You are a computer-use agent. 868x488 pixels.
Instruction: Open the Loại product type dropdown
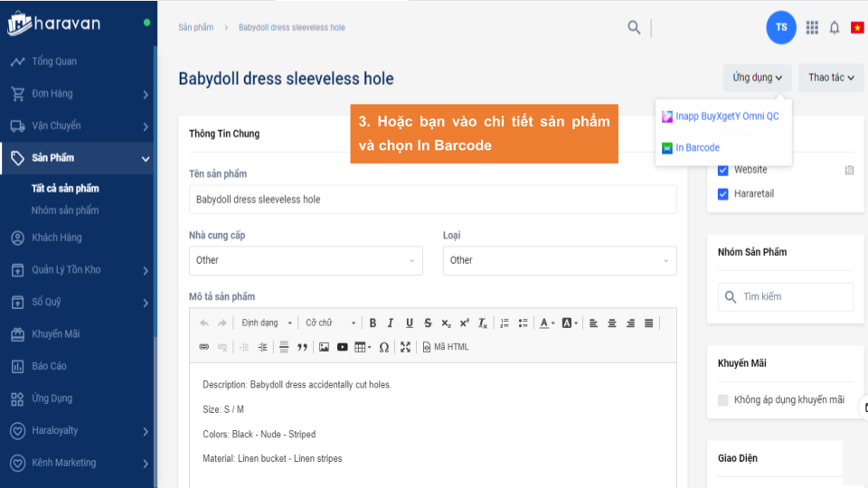559,260
